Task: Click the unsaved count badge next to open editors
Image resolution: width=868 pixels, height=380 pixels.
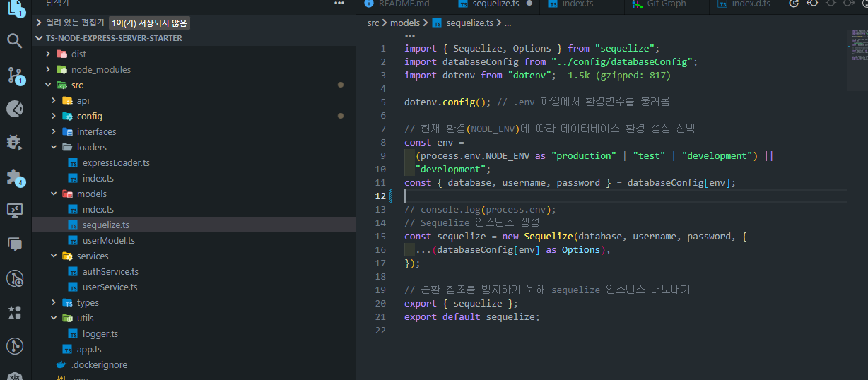Action: coord(149,23)
